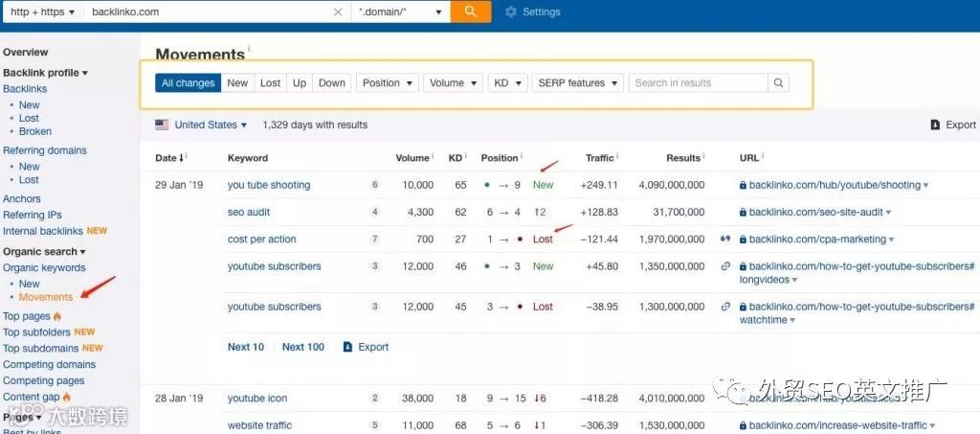The image size is (980, 434).
Task: Open Top subdomains in the sidebar
Action: 40,348
